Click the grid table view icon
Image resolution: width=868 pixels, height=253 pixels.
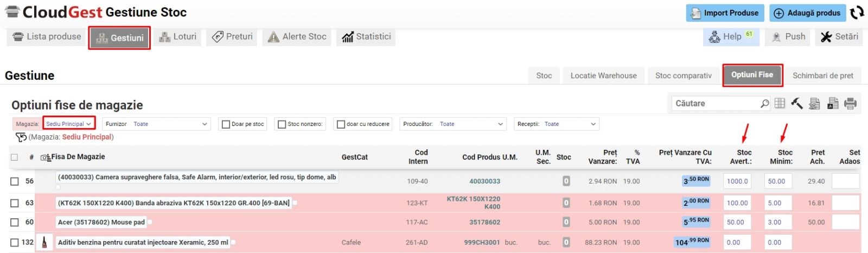[780, 103]
